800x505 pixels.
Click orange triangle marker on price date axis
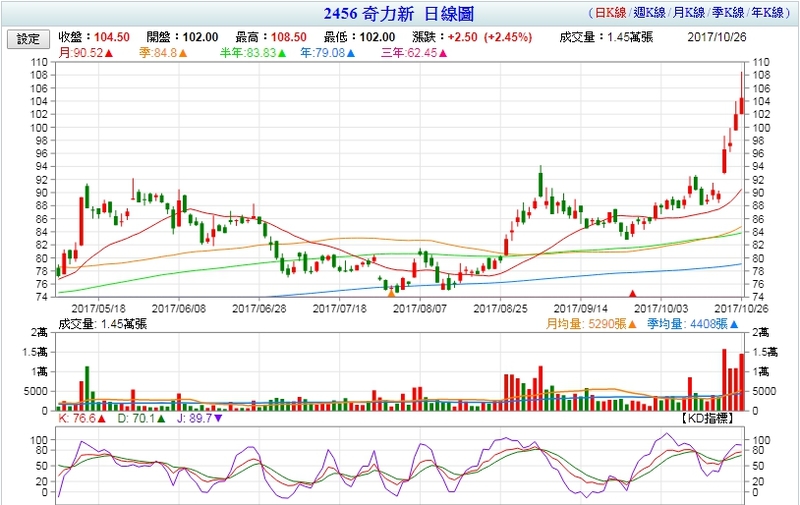391,294
